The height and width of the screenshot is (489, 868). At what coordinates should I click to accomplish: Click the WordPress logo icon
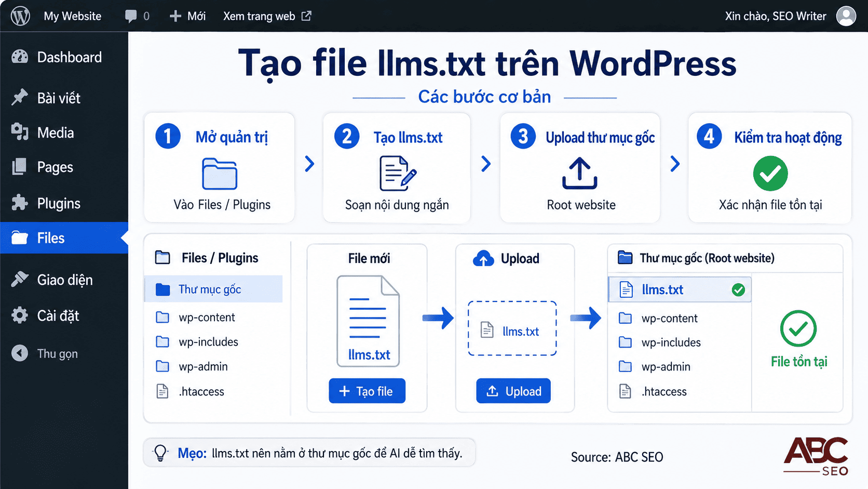[20, 16]
